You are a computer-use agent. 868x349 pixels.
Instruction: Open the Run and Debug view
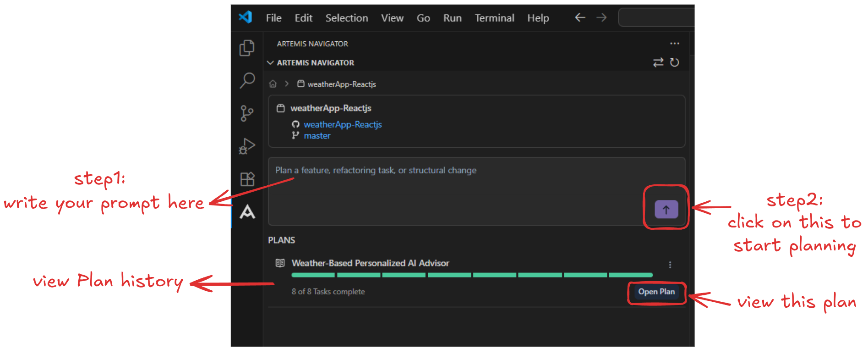click(247, 146)
